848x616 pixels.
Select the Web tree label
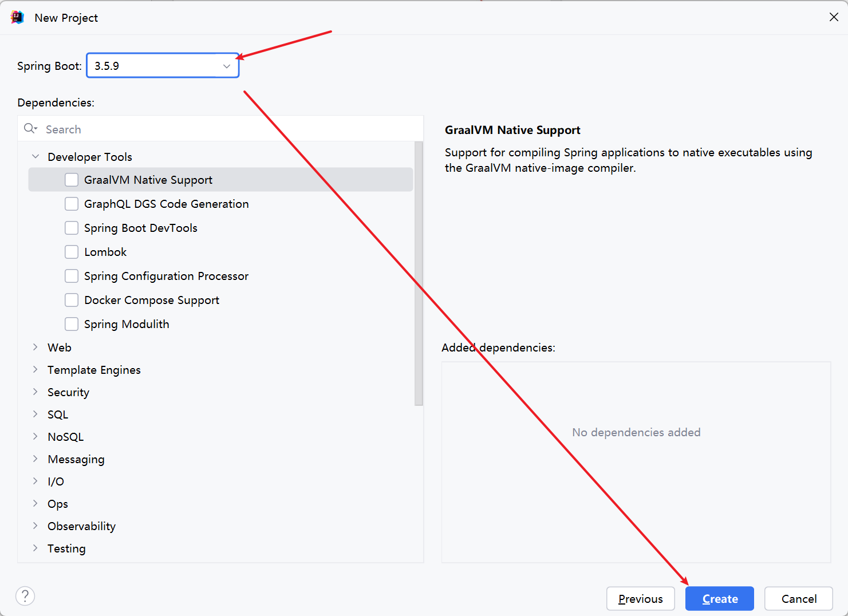pos(60,348)
